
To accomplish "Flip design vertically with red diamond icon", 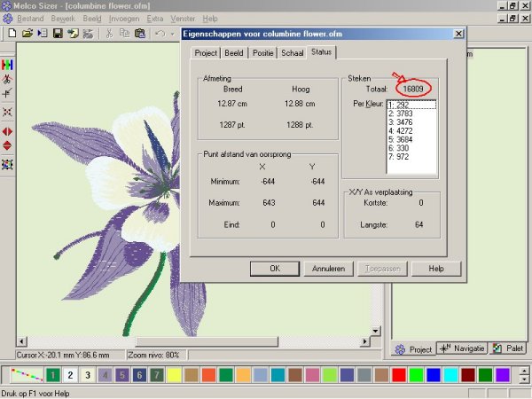I will [7, 145].
